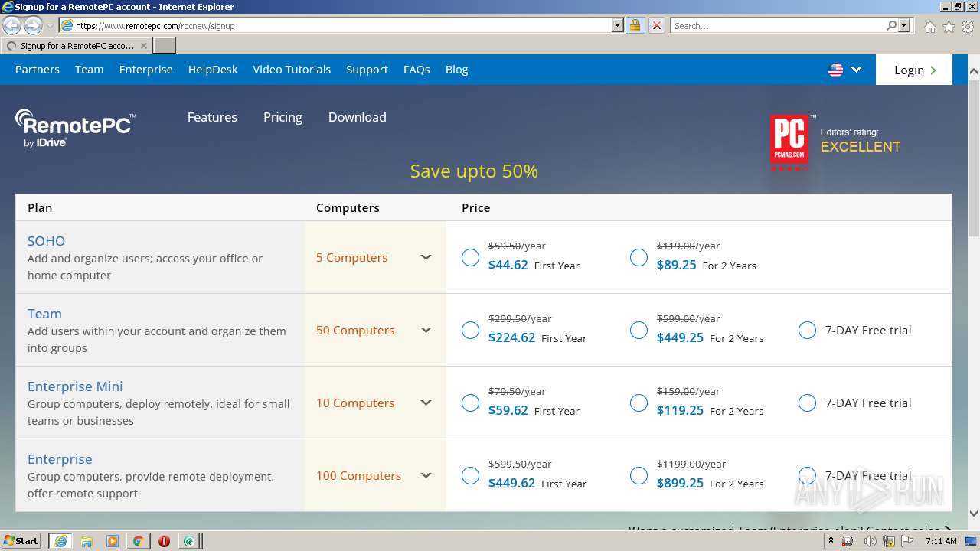
Task: Open the language selector chevron
Action: (x=856, y=70)
